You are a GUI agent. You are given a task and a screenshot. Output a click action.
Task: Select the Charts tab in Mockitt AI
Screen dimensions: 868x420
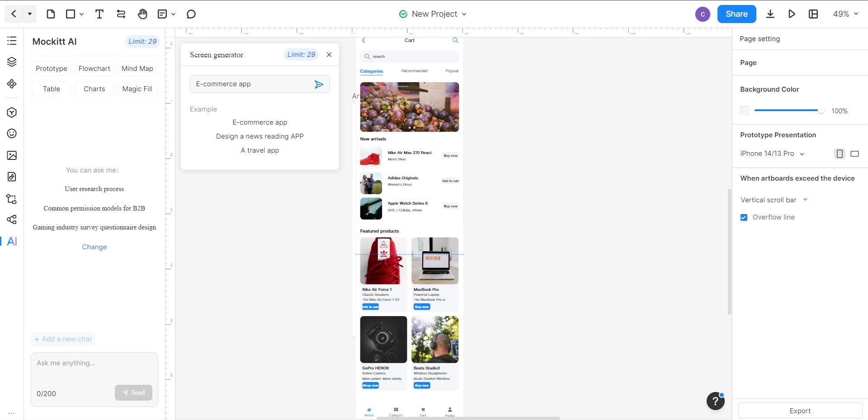(94, 89)
